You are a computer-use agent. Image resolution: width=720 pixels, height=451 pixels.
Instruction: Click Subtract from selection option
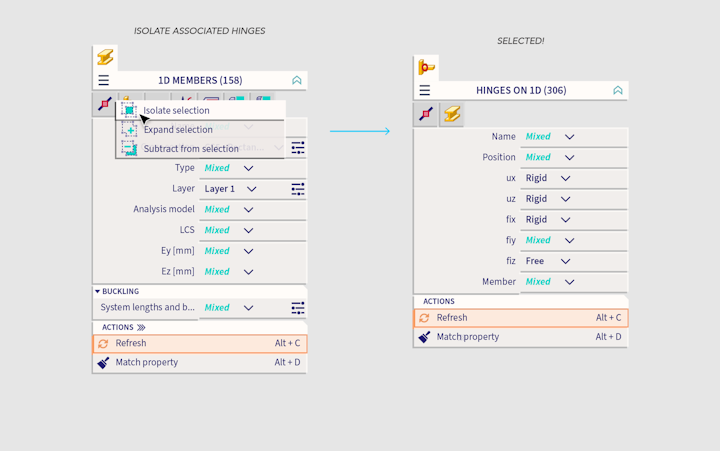190,148
